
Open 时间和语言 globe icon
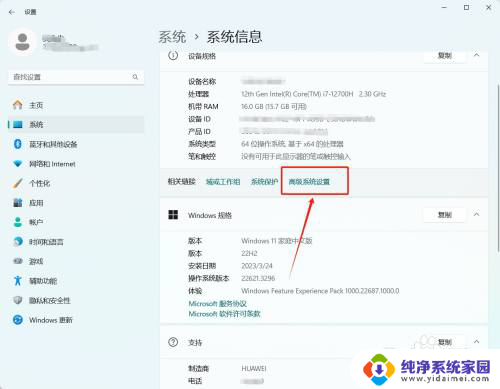pyautogui.click(x=18, y=242)
